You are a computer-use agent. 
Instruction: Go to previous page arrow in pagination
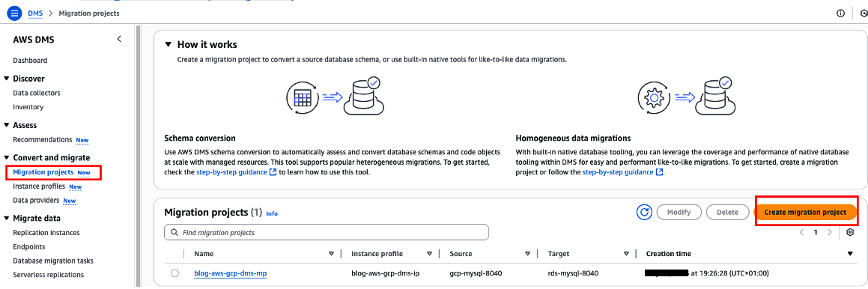pyautogui.click(x=801, y=233)
